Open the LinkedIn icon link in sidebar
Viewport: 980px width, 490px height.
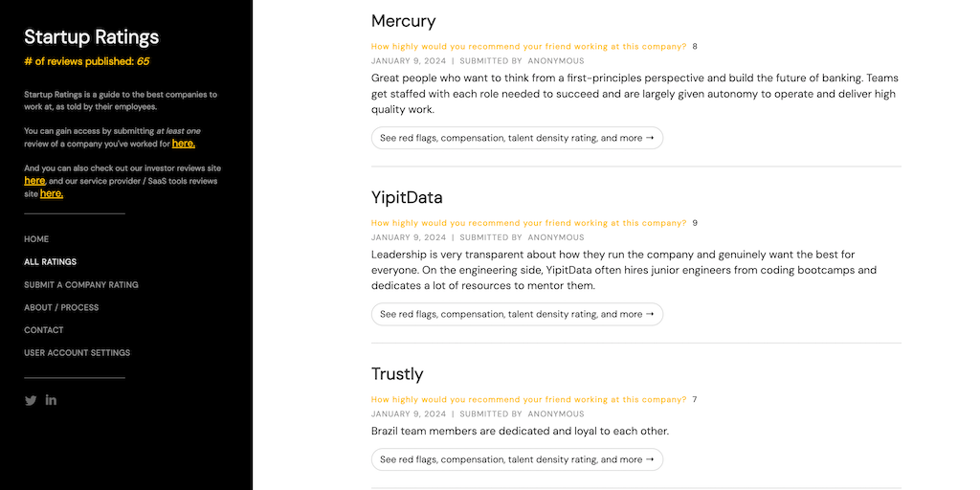51,400
